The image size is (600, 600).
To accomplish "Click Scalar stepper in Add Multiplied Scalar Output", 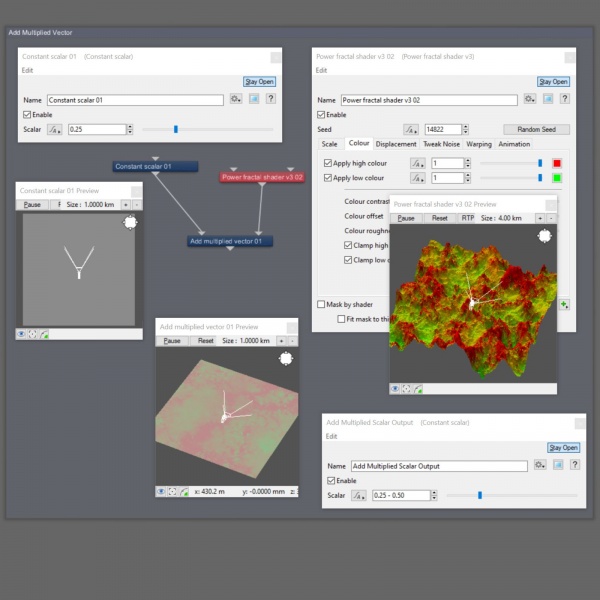I will point(434,496).
